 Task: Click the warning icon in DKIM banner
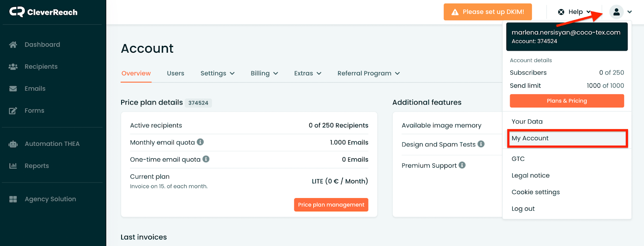[455, 12]
